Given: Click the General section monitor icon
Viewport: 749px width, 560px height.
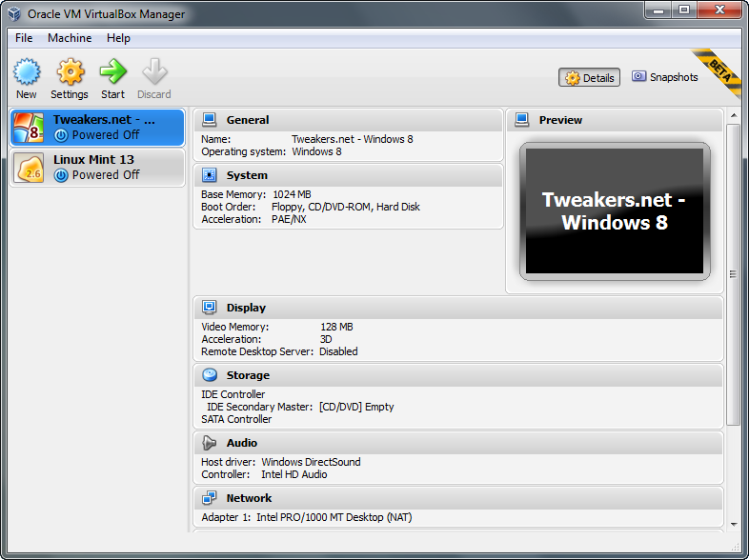Looking at the screenshot, I should coord(210,120).
